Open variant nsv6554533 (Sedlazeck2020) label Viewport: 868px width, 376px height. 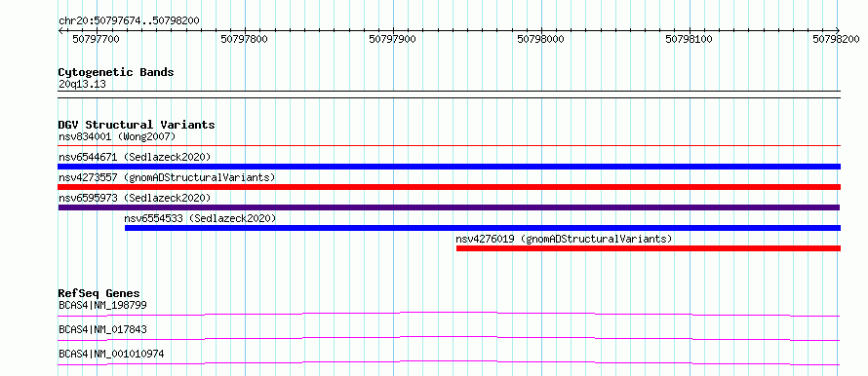[200, 218]
